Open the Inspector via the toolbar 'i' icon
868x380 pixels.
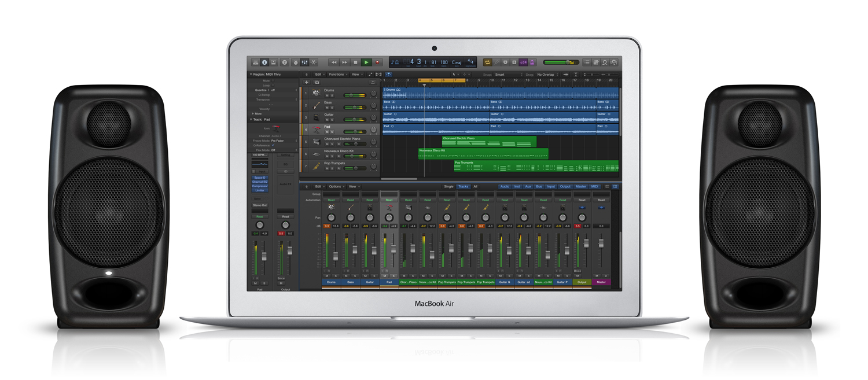click(x=264, y=62)
